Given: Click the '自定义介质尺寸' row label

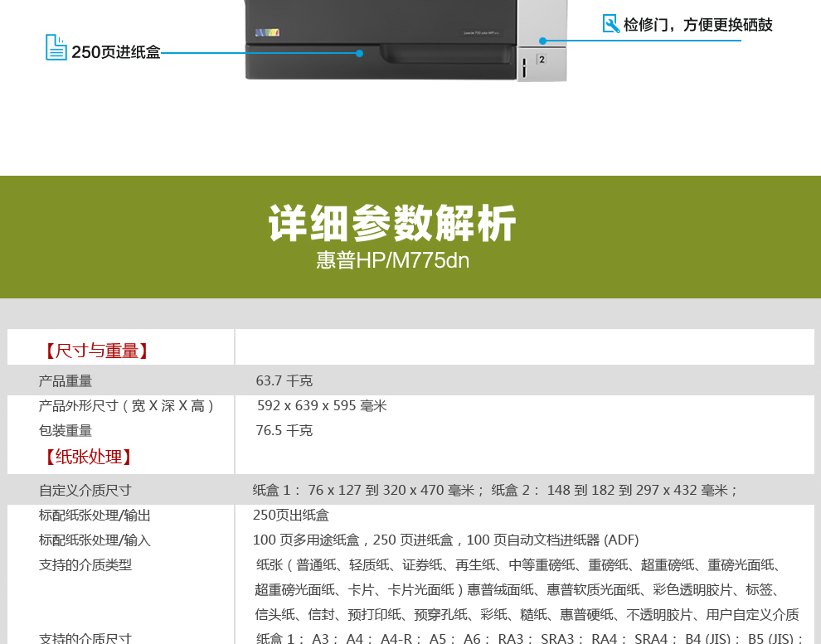Looking at the screenshot, I should pos(85,490).
